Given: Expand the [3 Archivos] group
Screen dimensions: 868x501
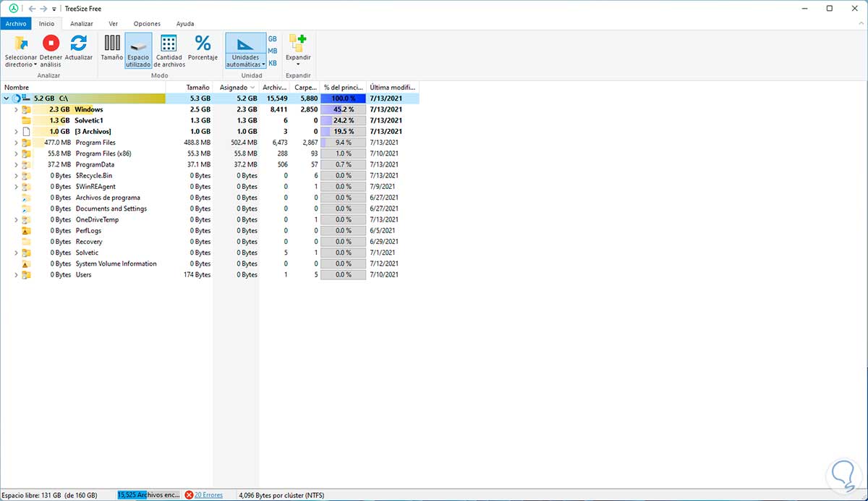Looking at the screenshot, I should point(17,131).
